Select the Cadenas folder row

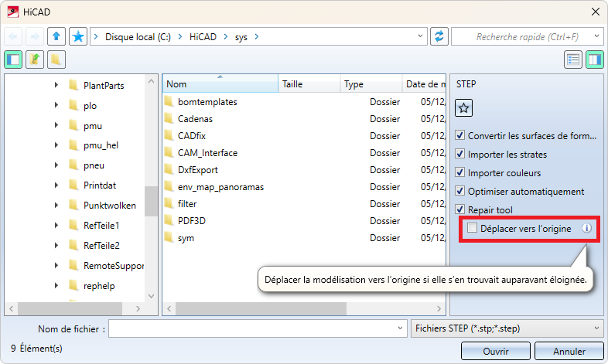(304, 118)
